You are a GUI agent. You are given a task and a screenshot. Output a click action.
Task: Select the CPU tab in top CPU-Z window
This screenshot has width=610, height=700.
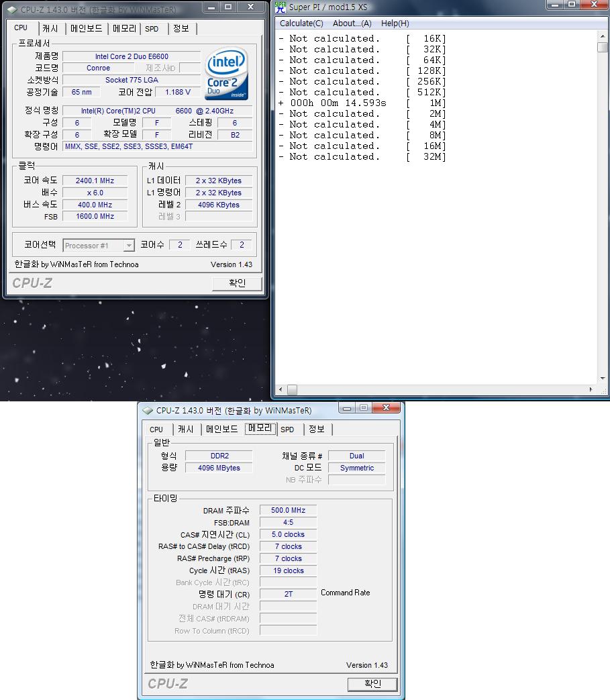pos(21,28)
